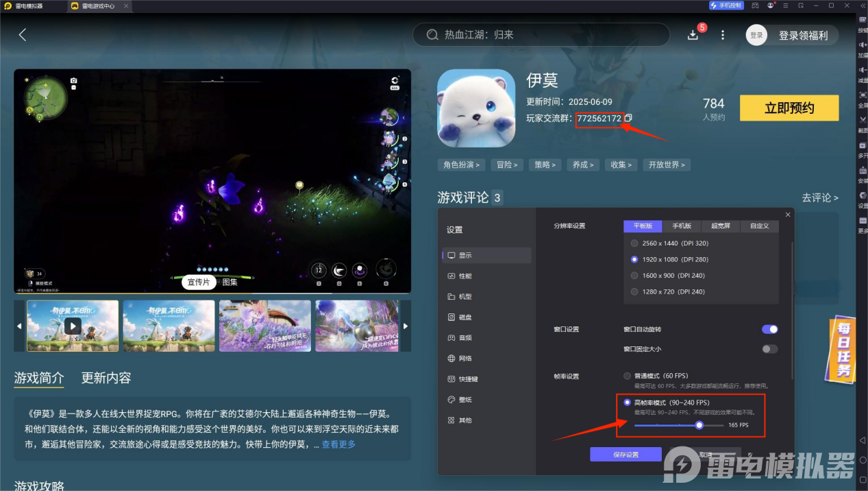Click the 立即预约 reserve button
This screenshot has height=491, width=868.
(789, 108)
